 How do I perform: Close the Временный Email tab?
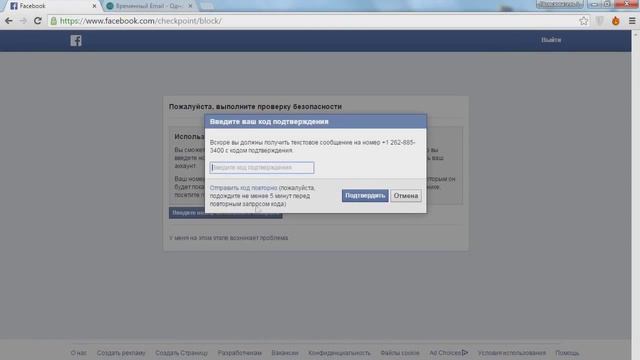point(190,6)
